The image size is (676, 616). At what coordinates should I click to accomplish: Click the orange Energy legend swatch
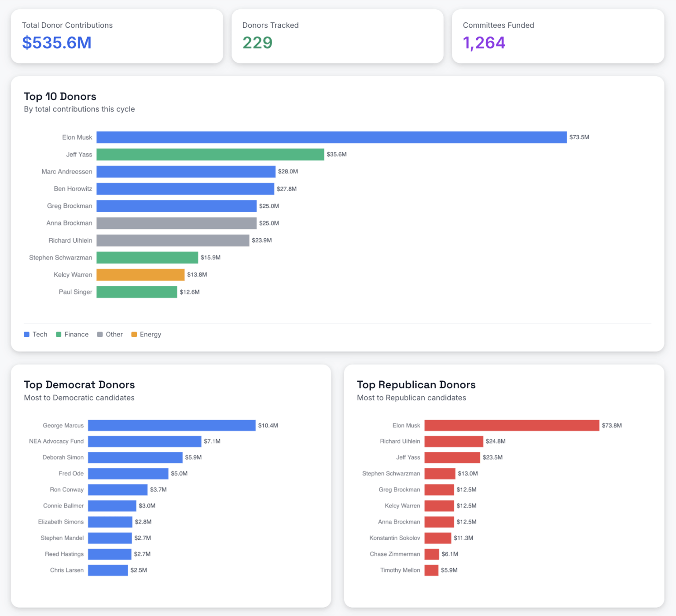(134, 335)
